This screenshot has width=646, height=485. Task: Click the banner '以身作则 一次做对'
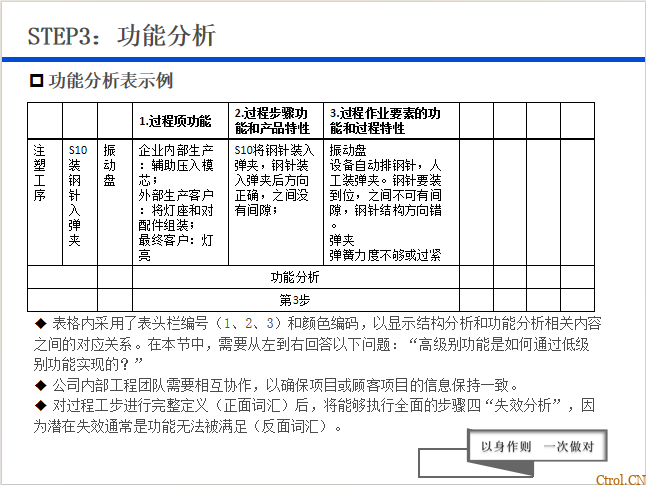click(x=537, y=447)
